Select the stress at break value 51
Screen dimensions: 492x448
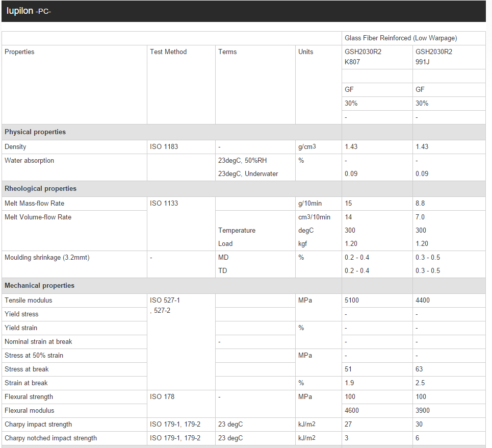coord(348,369)
